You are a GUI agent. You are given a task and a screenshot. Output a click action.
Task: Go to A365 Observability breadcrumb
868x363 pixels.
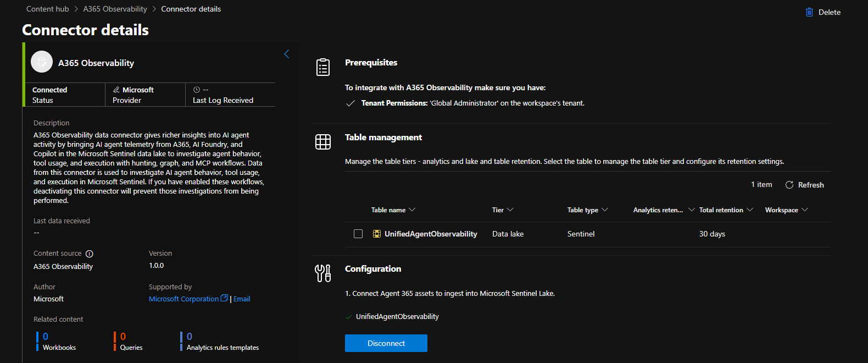point(115,9)
